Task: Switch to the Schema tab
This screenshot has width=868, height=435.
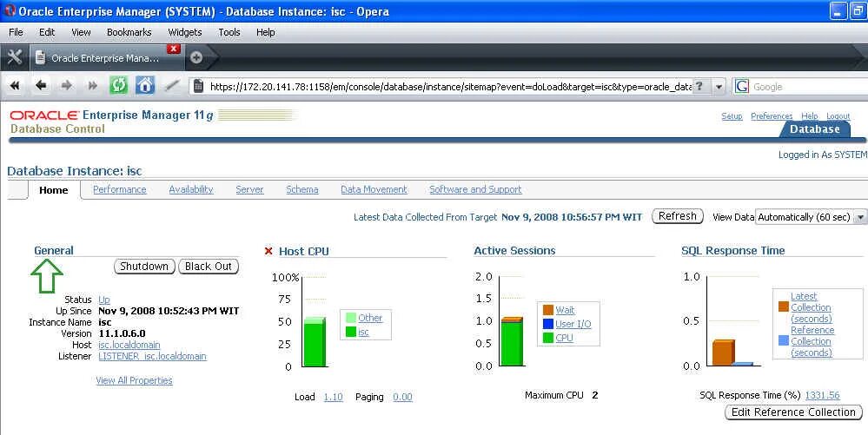Action: click(x=302, y=189)
